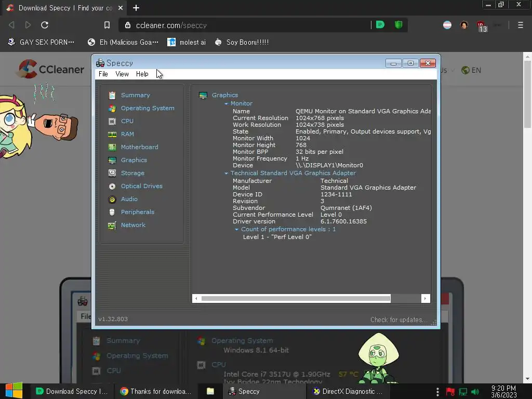
Task: Click the Speccy title bar app icon
Action: click(x=100, y=63)
